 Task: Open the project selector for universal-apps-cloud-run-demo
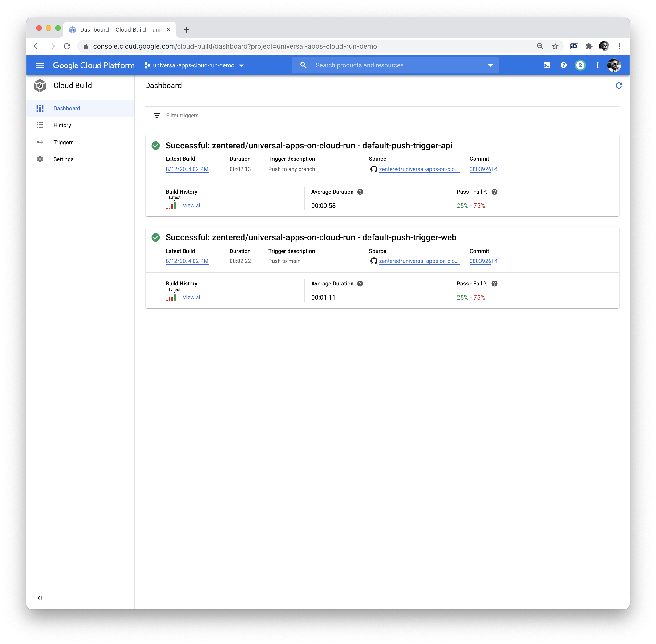pyautogui.click(x=193, y=65)
